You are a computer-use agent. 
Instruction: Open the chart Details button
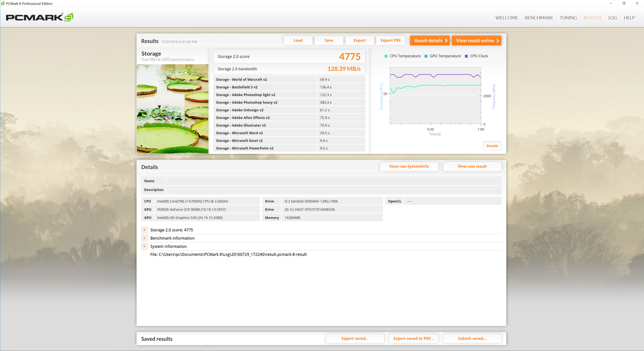coord(492,146)
